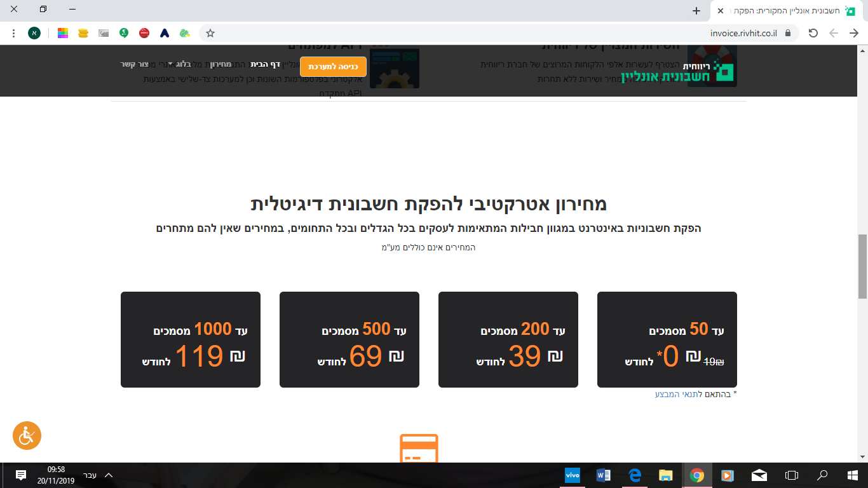This screenshot has width=868, height=488.
Task: Open the gray picture extension icon
Action: [x=104, y=33]
